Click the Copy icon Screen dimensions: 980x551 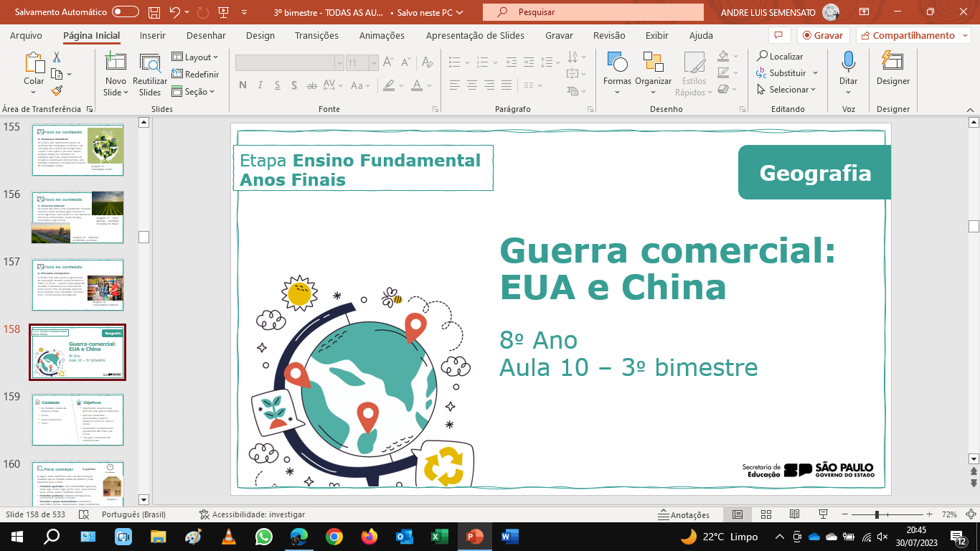(57, 74)
